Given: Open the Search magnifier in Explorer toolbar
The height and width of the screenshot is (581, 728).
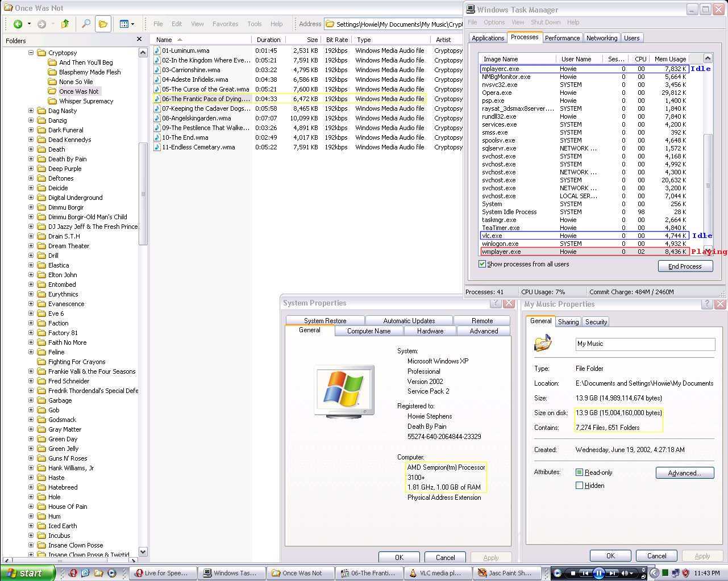Looking at the screenshot, I should click(86, 24).
